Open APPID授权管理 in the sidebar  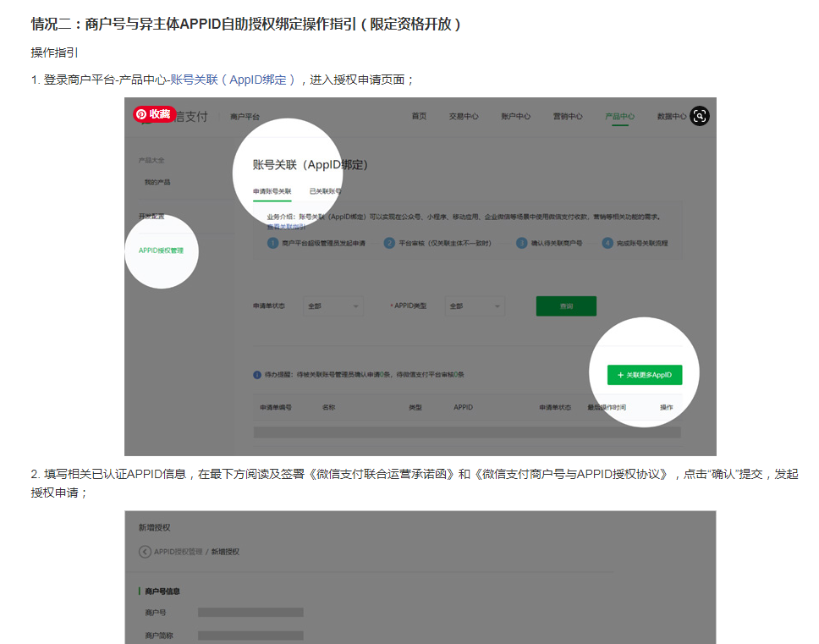(x=161, y=250)
